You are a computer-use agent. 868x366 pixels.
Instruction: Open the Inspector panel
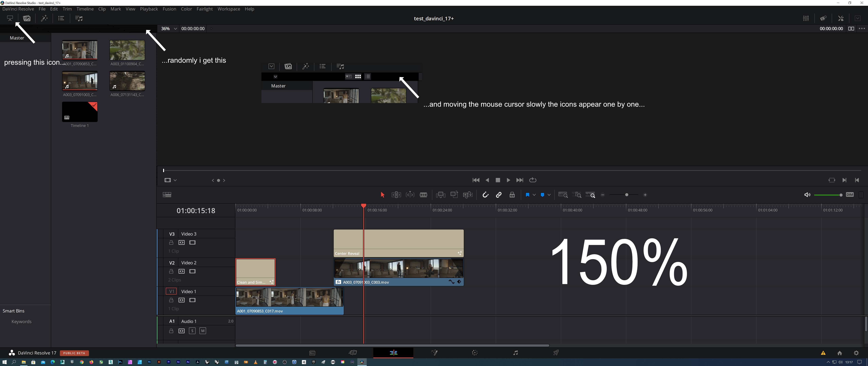click(841, 18)
